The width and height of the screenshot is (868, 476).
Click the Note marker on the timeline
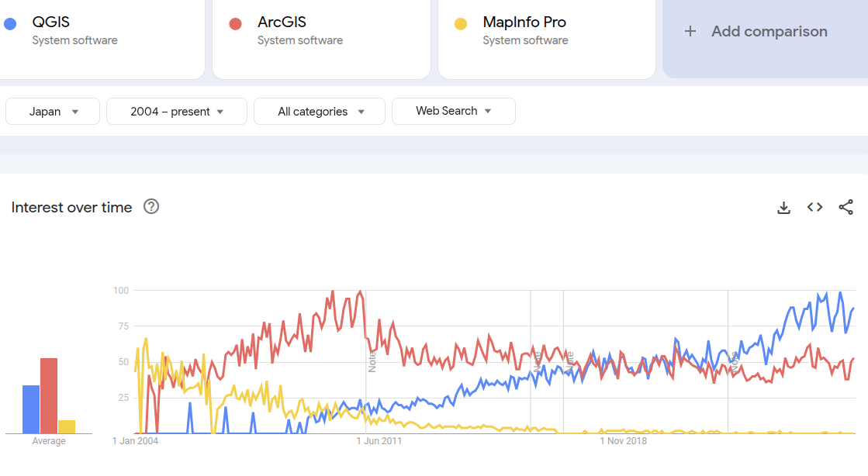click(374, 363)
